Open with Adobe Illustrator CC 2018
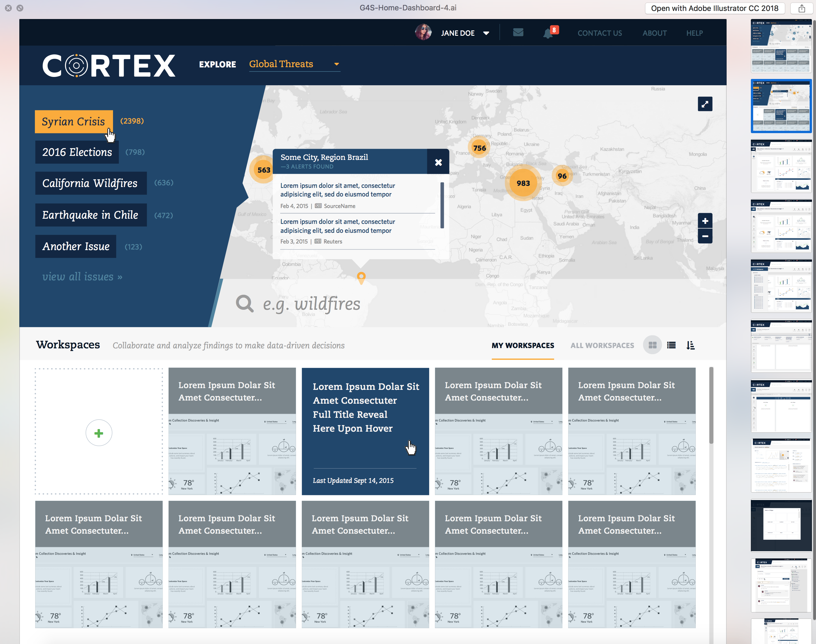 [715, 8]
